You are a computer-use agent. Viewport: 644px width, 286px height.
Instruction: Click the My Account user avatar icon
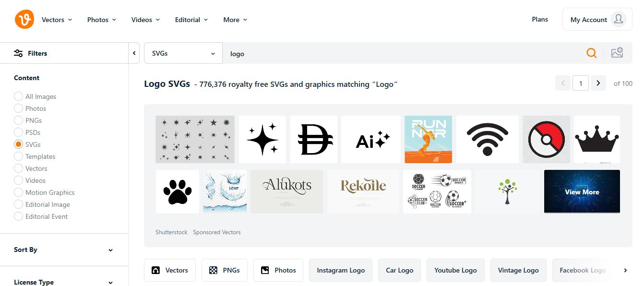click(x=619, y=19)
